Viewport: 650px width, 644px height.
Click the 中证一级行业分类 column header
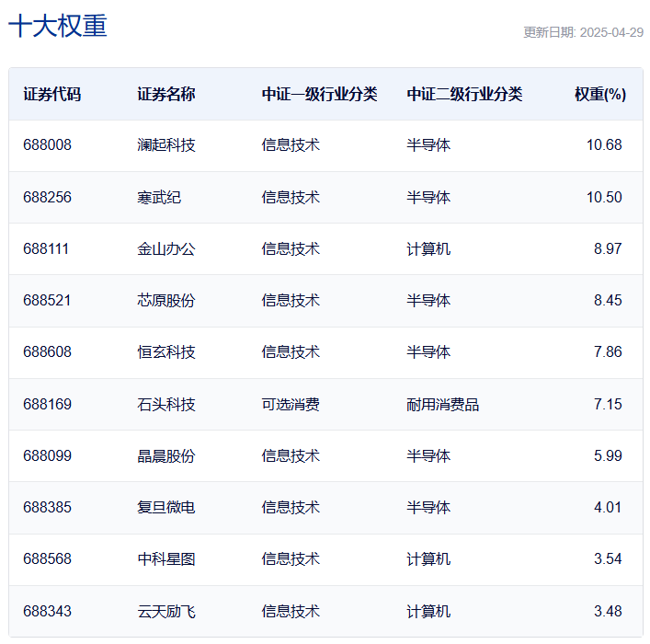point(319,94)
